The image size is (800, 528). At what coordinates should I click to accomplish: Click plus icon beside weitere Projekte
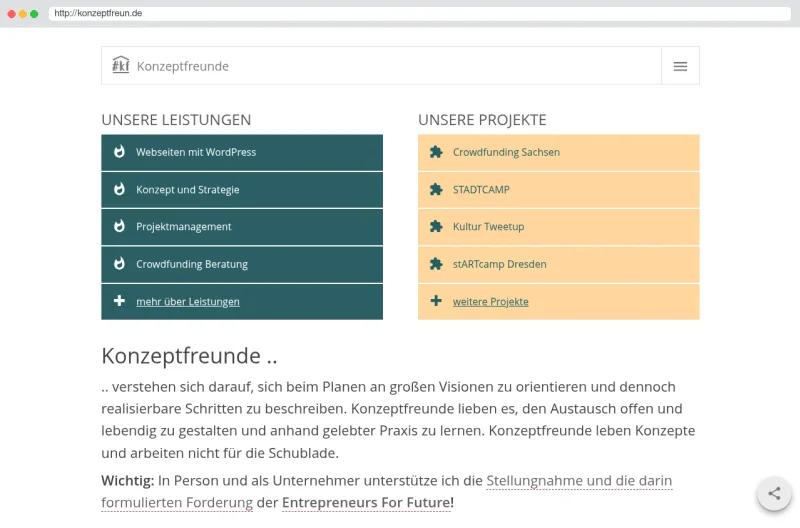(436, 300)
